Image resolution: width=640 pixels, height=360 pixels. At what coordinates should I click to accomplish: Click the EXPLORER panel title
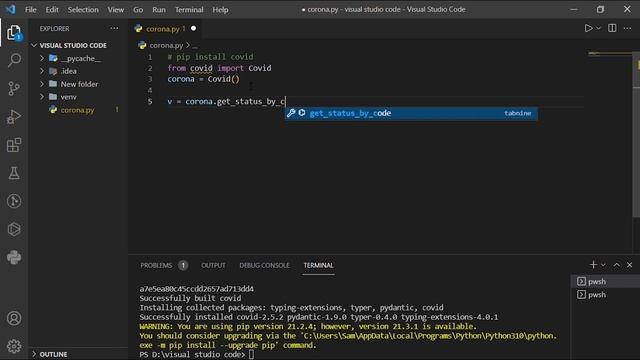point(54,29)
